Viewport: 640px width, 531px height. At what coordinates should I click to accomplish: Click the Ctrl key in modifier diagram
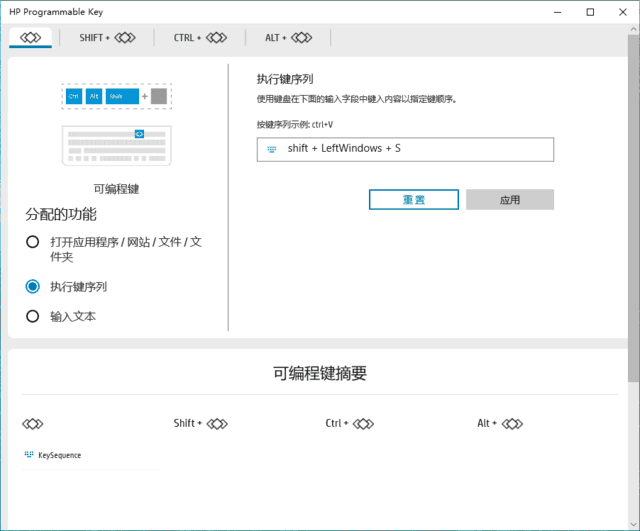(x=74, y=96)
